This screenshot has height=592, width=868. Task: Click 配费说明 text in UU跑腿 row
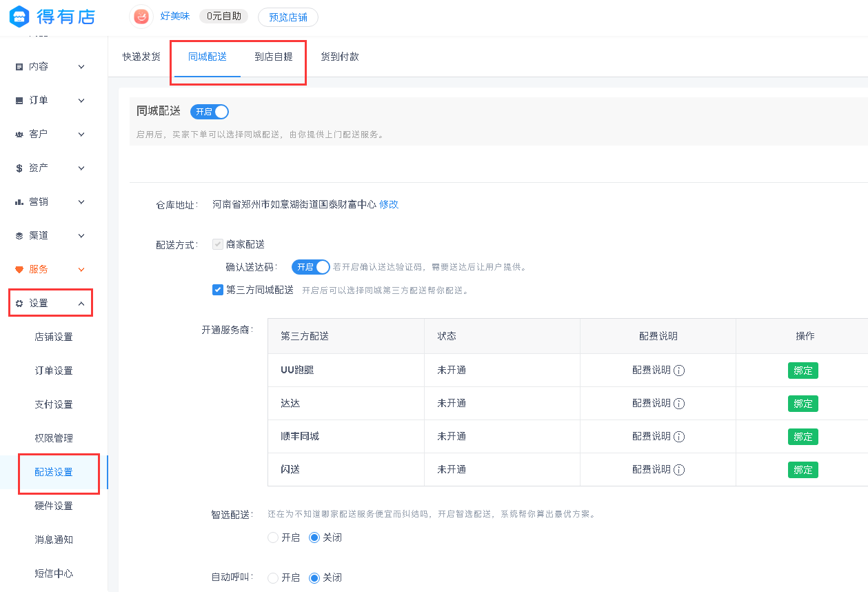click(x=652, y=371)
